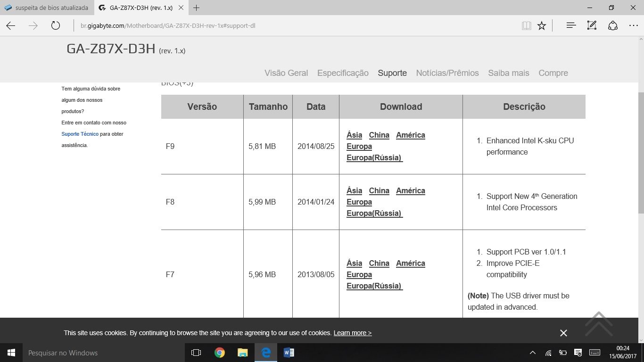The image size is (644, 362).
Task: Open Microsoft Word from taskbar
Action: [289, 353]
